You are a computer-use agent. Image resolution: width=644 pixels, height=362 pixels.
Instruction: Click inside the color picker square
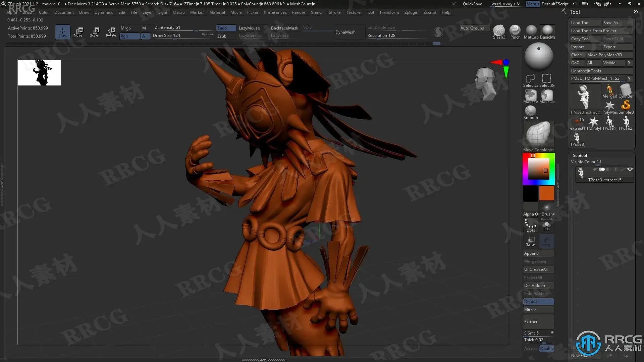pyautogui.click(x=538, y=169)
